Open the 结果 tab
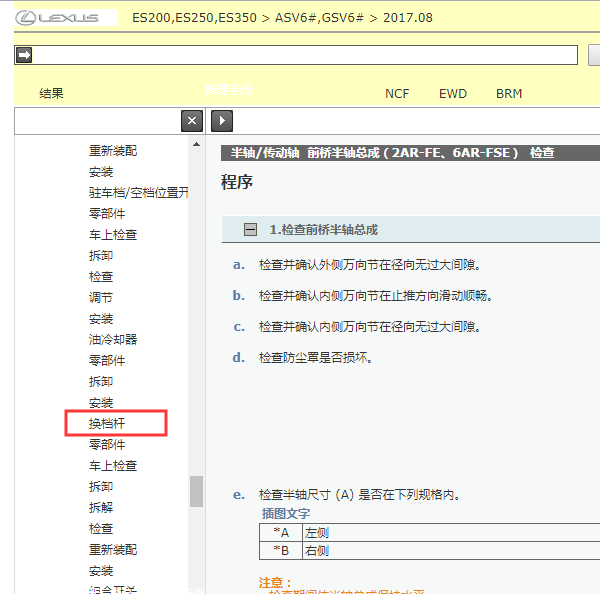This screenshot has height=594, width=600. tap(51, 93)
